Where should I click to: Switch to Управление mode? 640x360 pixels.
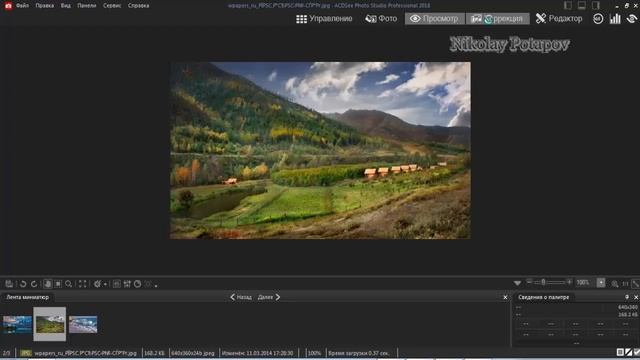[324, 19]
